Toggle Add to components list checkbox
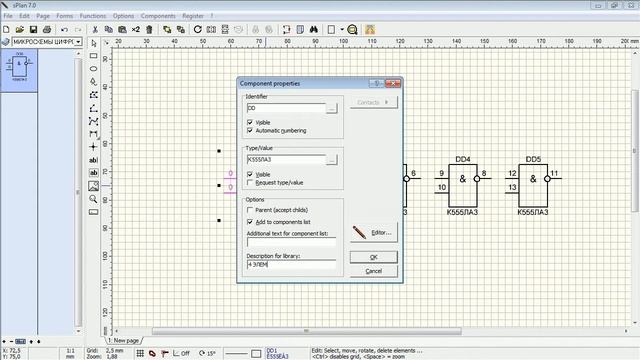This screenshot has width=640, height=360. click(250, 222)
